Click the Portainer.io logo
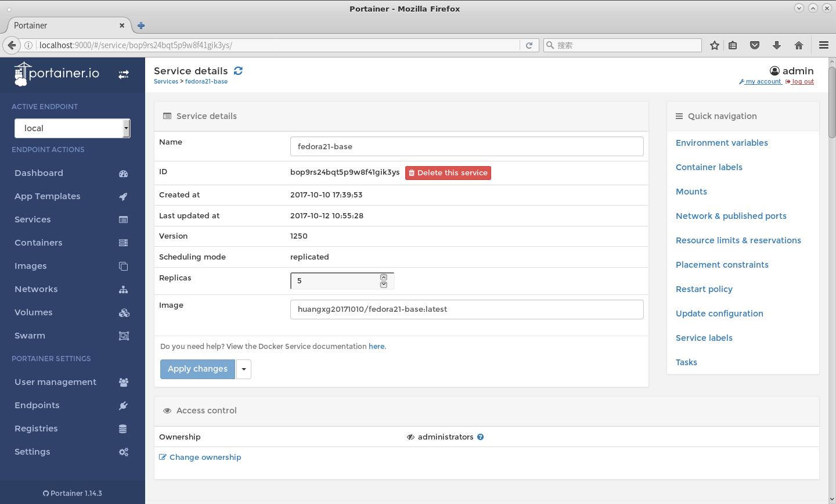Image resolution: width=836 pixels, height=504 pixels. (x=56, y=74)
